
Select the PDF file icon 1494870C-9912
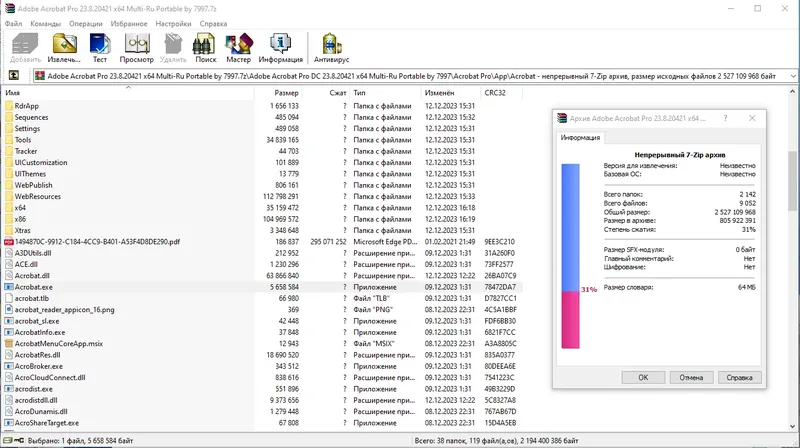(9, 242)
